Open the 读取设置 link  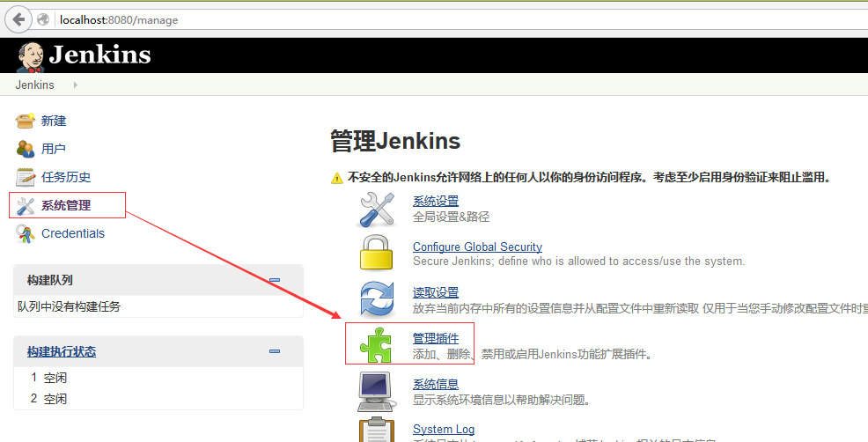436,292
